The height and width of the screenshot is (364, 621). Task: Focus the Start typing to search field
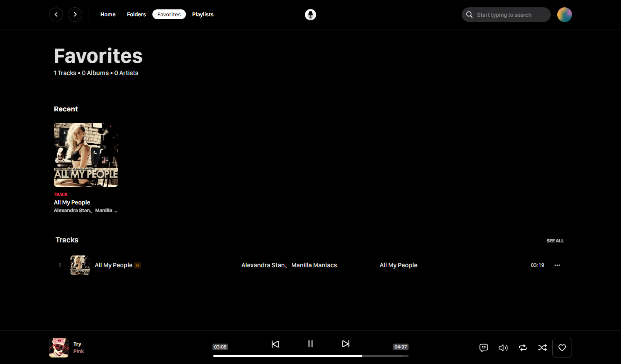click(506, 15)
